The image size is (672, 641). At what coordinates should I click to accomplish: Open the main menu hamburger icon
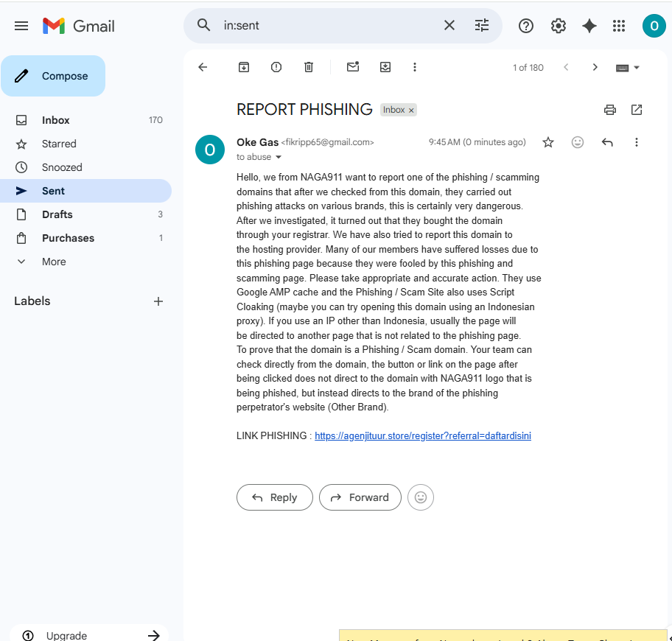click(x=21, y=26)
